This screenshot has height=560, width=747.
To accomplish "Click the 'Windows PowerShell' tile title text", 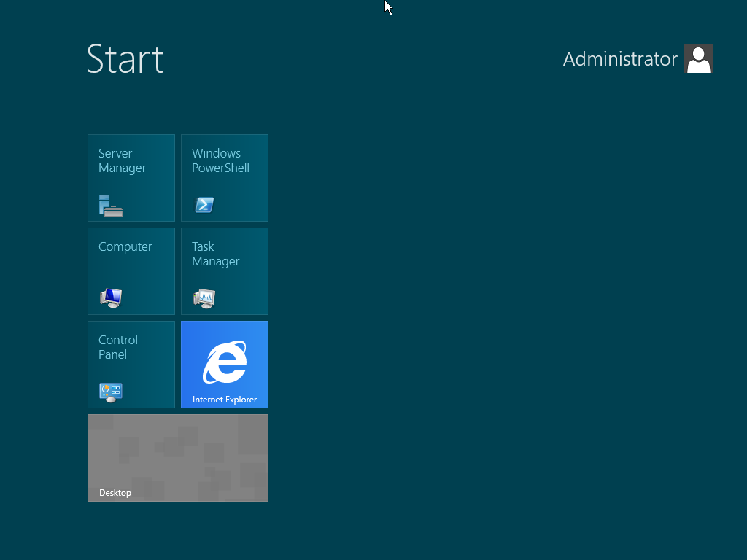I will [220, 160].
